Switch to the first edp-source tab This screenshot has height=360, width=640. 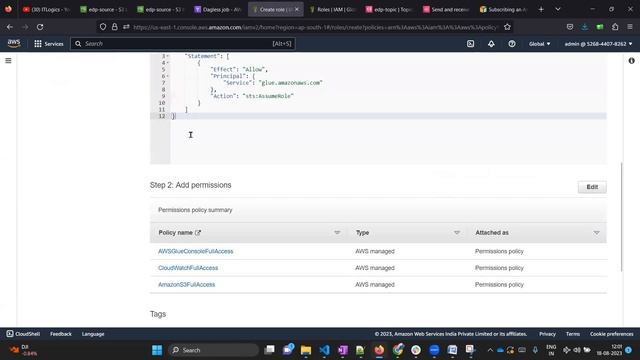[104, 9]
